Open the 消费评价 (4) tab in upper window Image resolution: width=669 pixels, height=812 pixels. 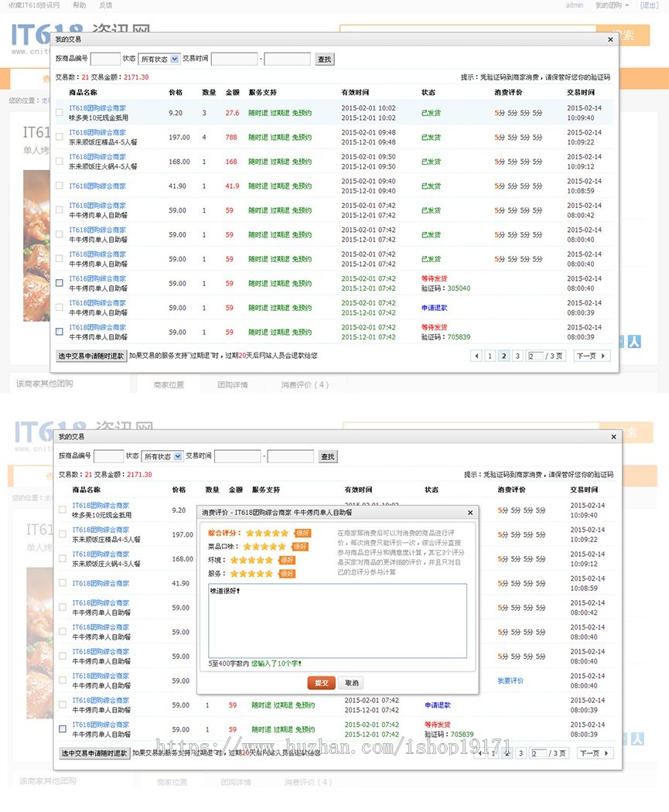(305, 385)
